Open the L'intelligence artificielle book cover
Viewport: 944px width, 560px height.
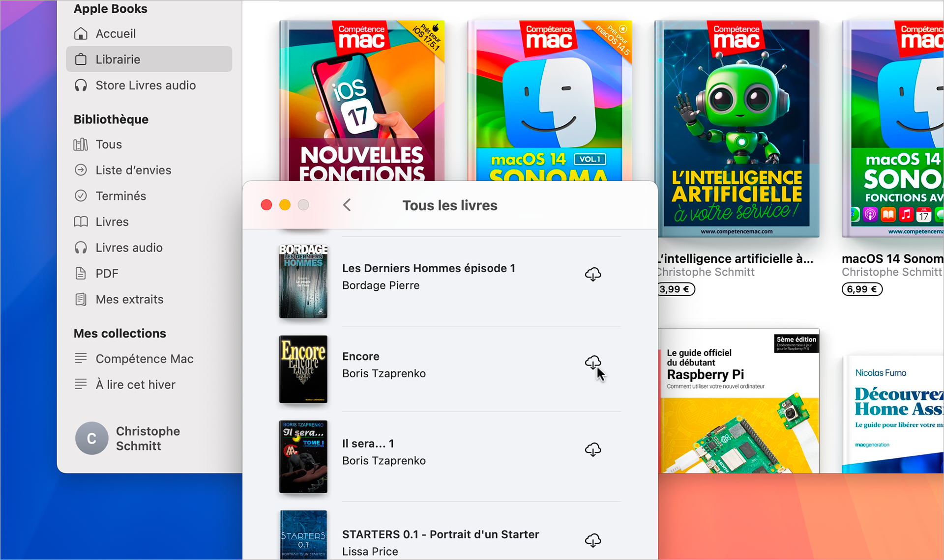click(737, 129)
